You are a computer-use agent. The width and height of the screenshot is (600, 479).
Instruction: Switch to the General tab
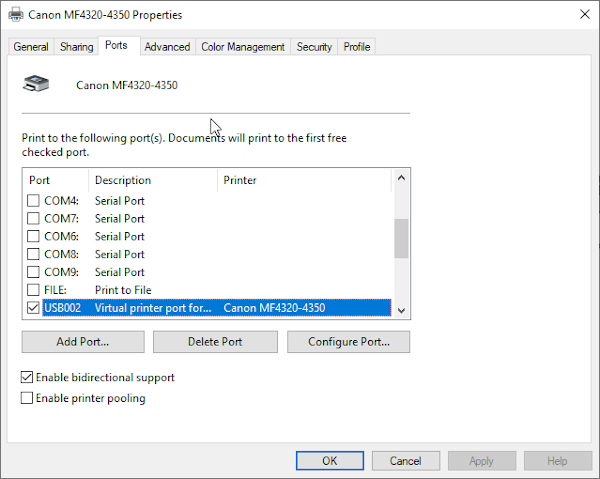coord(31,47)
